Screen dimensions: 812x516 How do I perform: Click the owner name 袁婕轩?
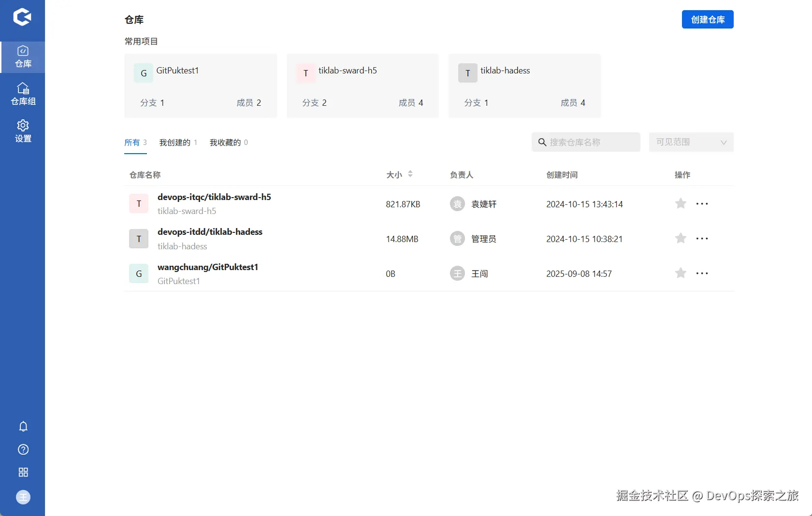484,204
